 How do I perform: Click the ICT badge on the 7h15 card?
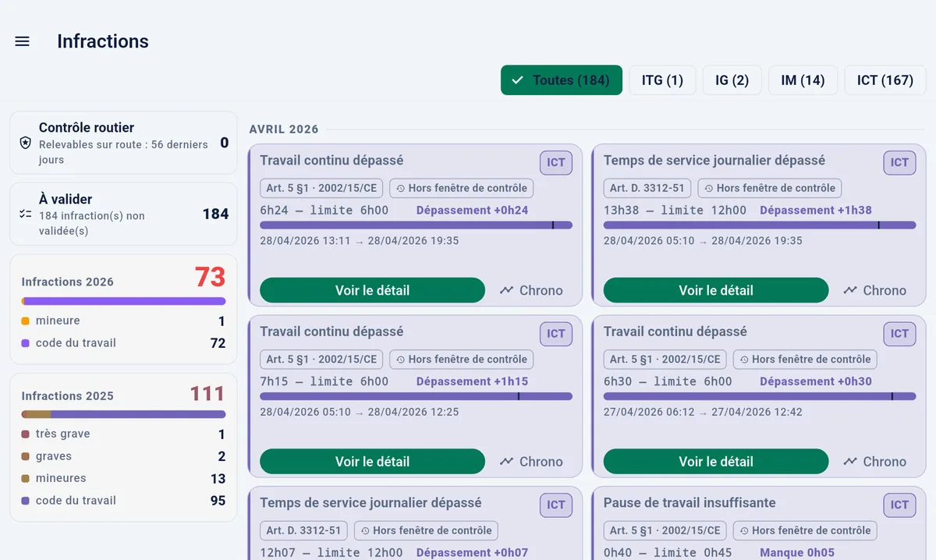556,334
